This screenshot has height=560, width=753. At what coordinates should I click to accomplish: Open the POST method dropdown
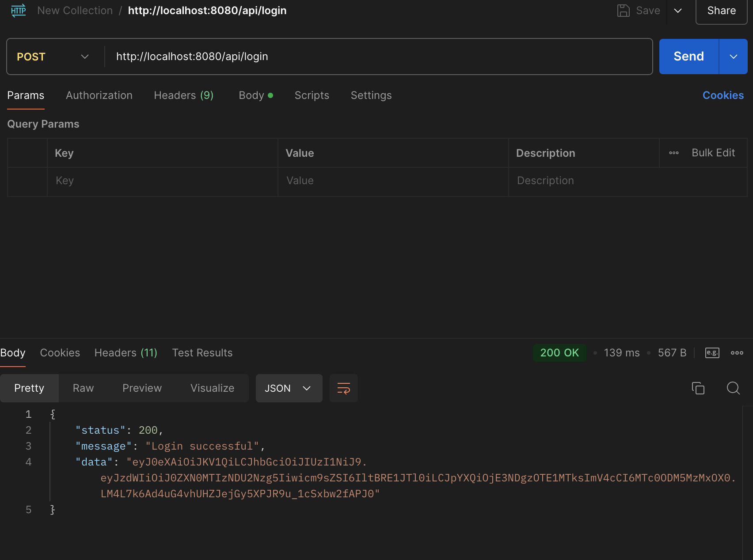point(53,57)
